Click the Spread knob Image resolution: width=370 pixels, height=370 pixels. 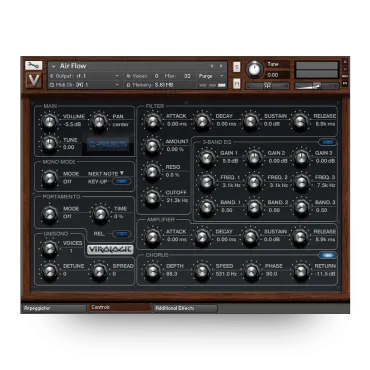click(99, 271)
